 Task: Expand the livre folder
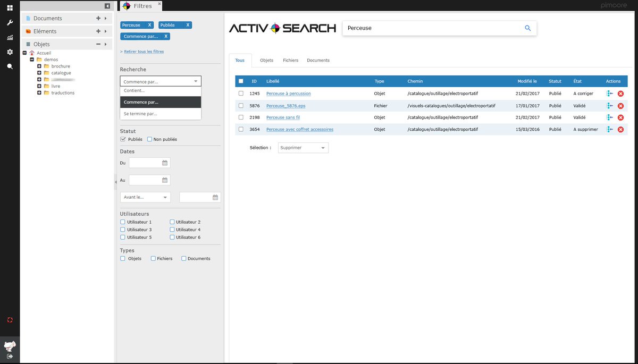click(x=39, y=86)
